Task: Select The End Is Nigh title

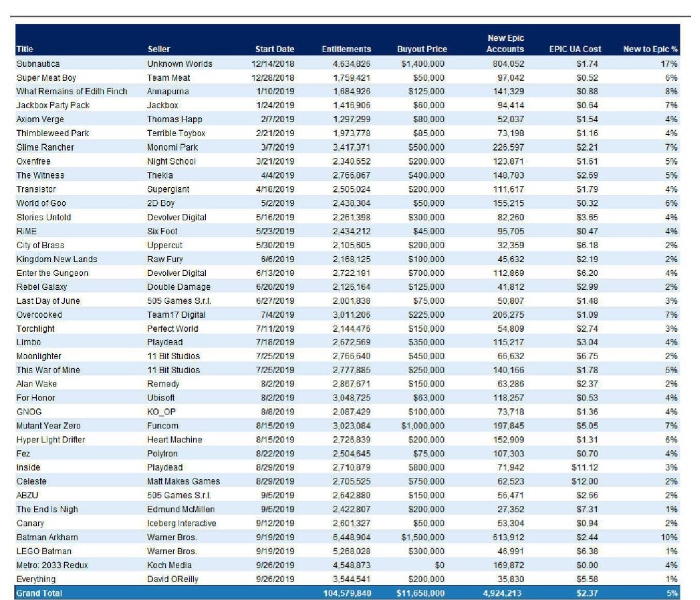Action: [x=47, y=510]
